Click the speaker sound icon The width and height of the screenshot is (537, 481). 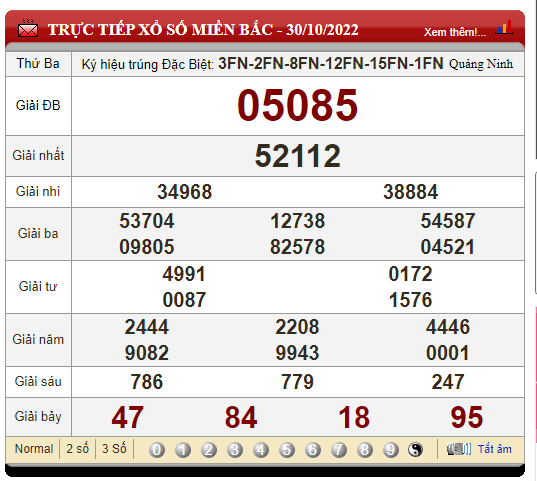pos(459,449)
